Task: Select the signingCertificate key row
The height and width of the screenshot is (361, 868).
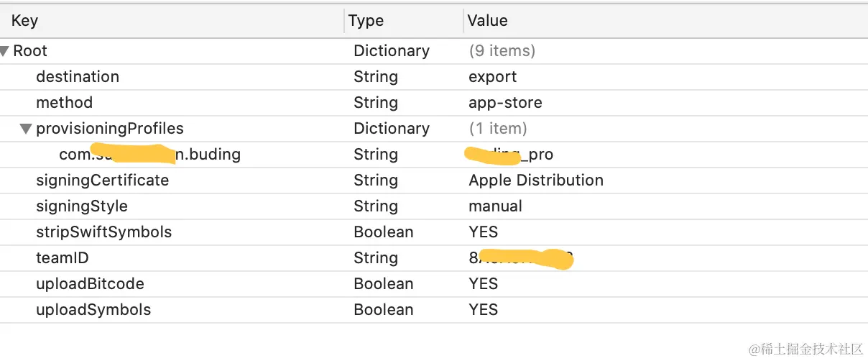Action: coord(103,180)
